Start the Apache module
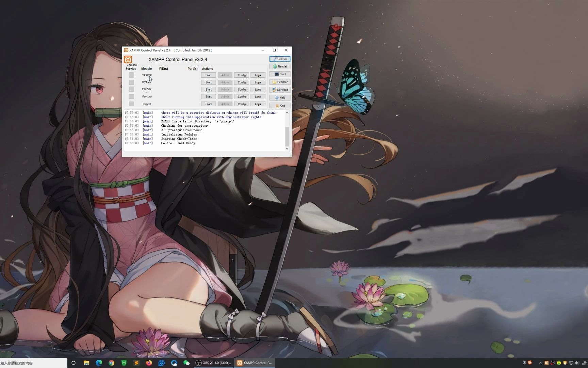Viewport: 588px width, 368px height. point(209,75)
